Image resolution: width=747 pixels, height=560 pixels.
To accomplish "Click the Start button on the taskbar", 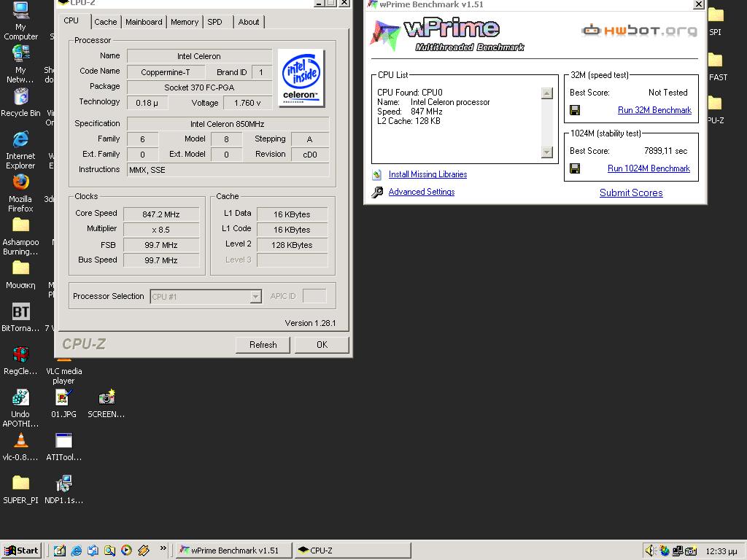I will click(x=22, y=551).
